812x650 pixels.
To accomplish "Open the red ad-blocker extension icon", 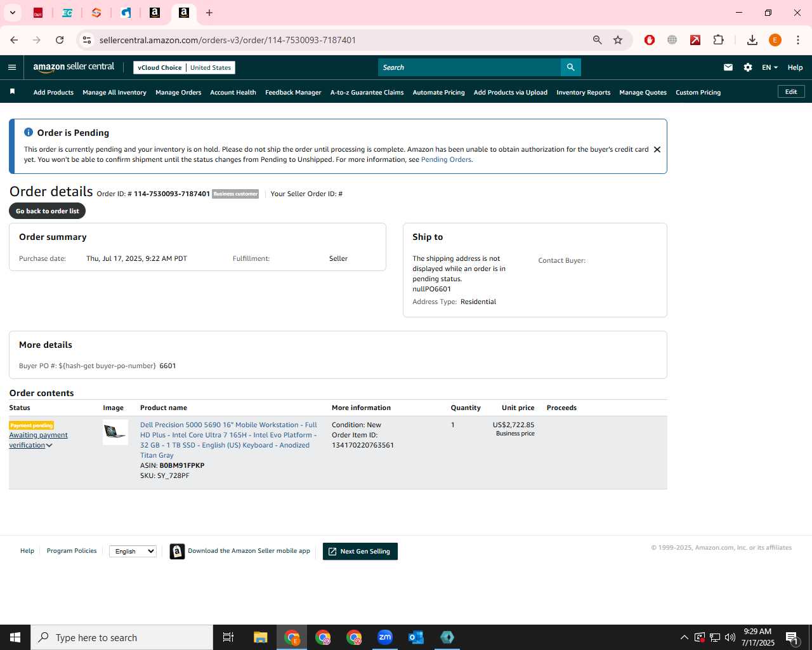I will point(650,40).
